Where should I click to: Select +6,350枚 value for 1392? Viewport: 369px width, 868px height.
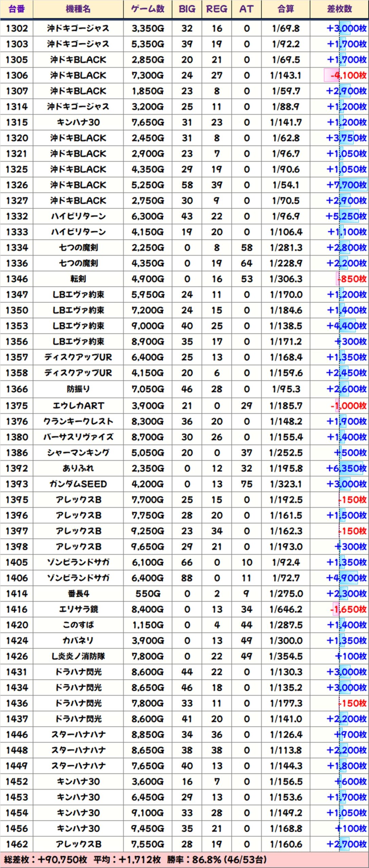pyautogui.click(x=346, y=468)
